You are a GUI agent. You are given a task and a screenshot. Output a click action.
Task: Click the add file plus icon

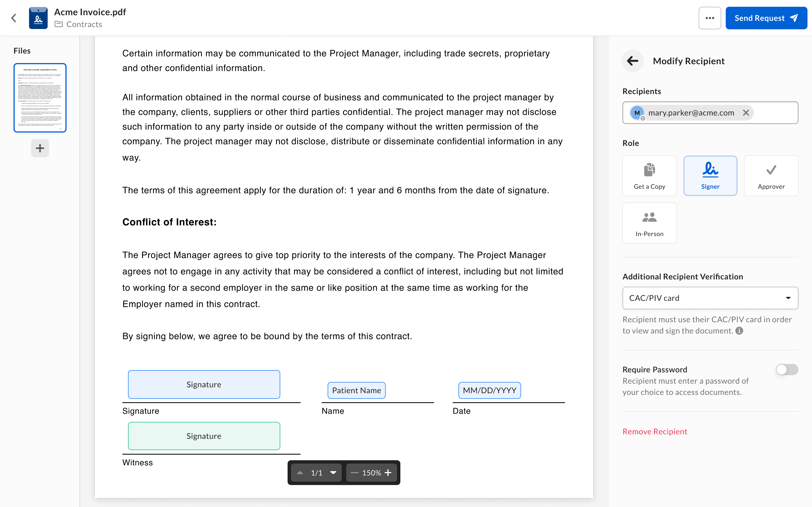[x=40, y=148]
